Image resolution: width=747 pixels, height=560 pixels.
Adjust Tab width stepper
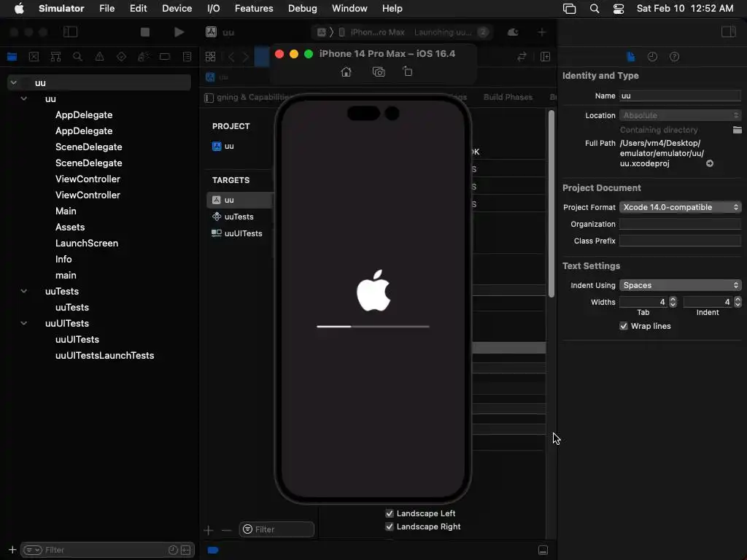673,302
